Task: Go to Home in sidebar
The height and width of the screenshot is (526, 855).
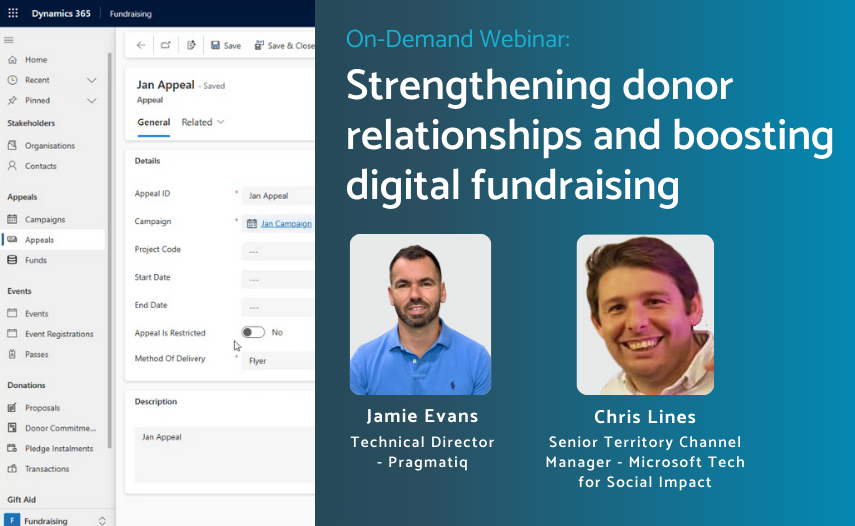Action: click(x=36, y=60)
